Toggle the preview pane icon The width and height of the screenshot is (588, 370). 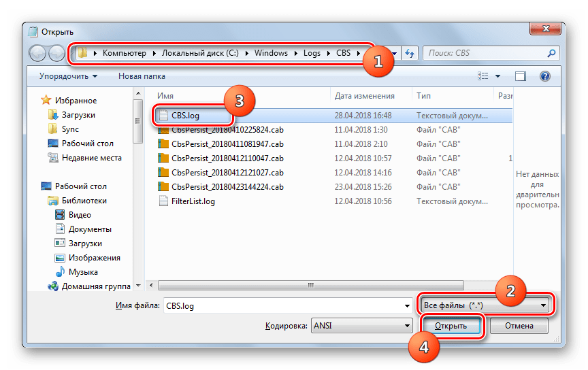click(x=521, y=76)
